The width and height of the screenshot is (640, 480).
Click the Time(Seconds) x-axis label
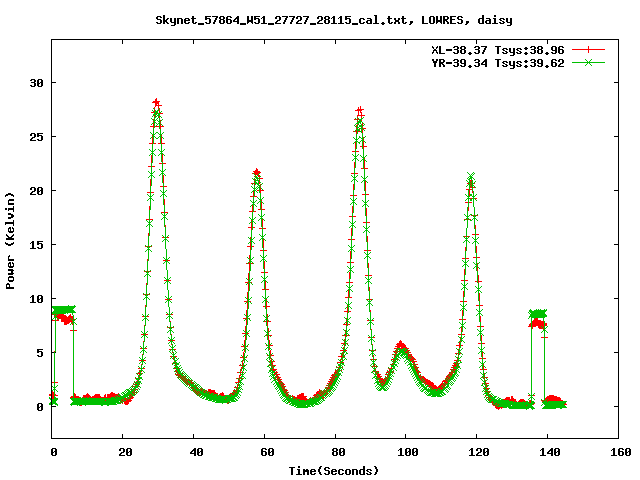pyautogui.click(x=333, y=471)
